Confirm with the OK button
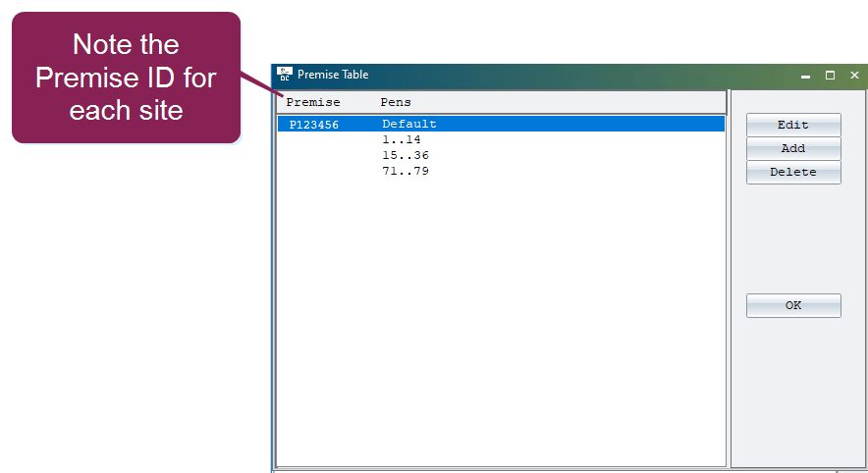 [x=793, y=305]
